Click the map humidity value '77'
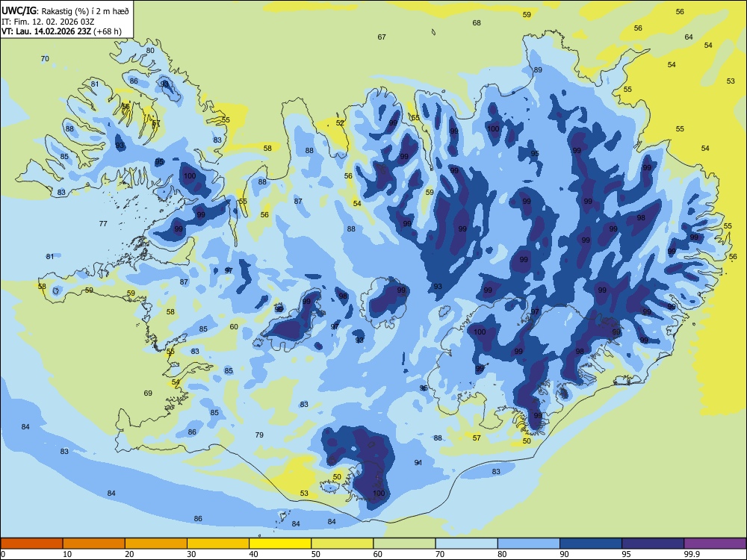 click(103, 223)
